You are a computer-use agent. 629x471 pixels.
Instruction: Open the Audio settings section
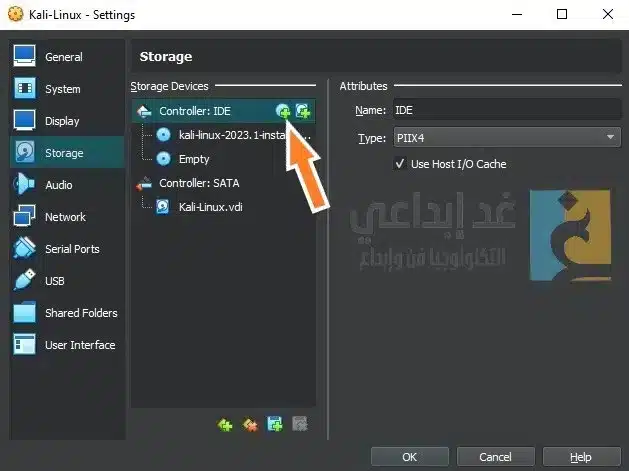tap(67, 185)
